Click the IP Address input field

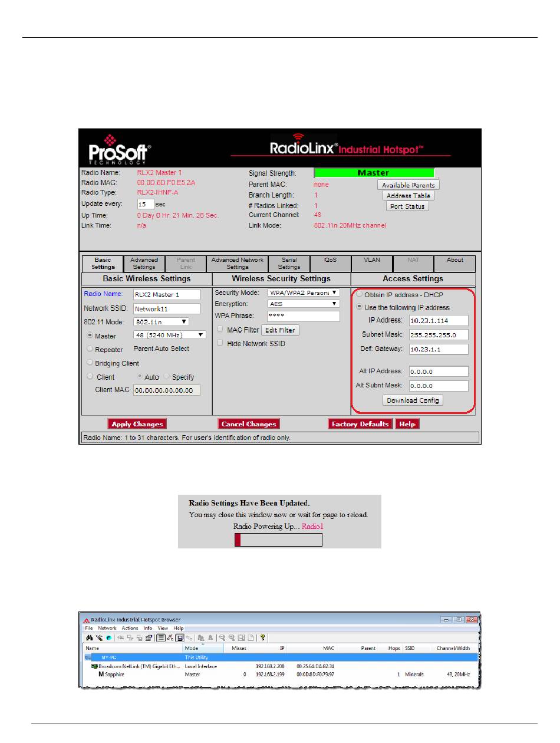coord(438,320)
